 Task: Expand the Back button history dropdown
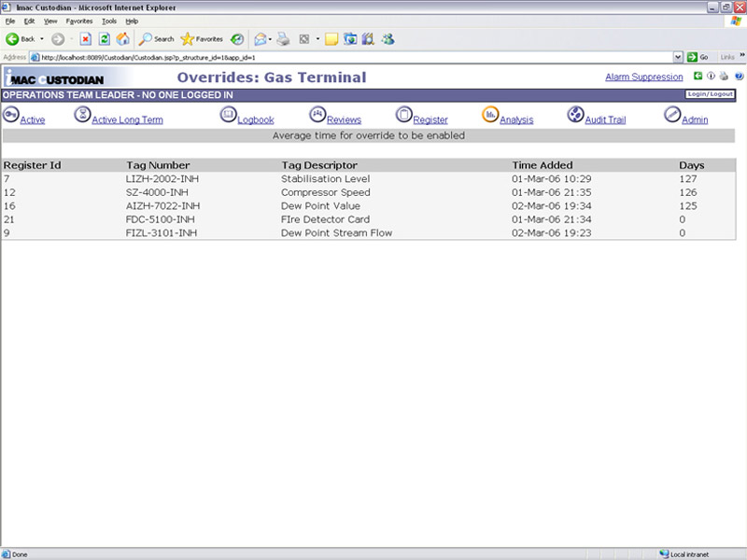coord(42,39)
